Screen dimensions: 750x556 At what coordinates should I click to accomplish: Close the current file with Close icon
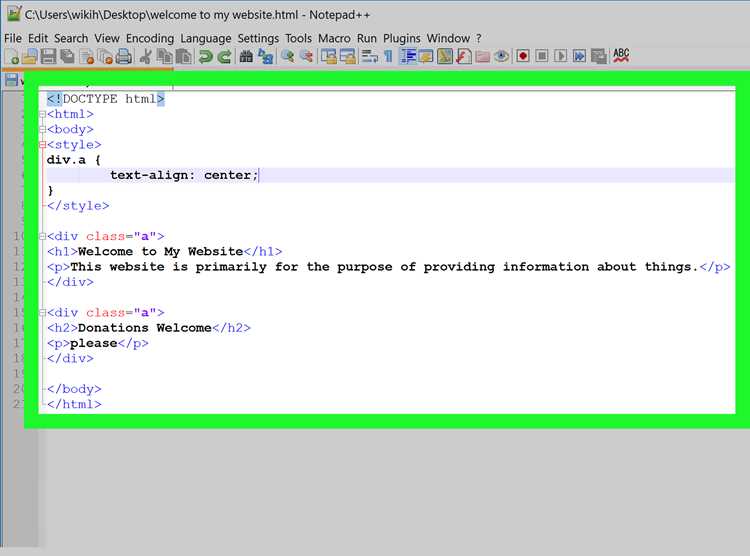(87, 56)
